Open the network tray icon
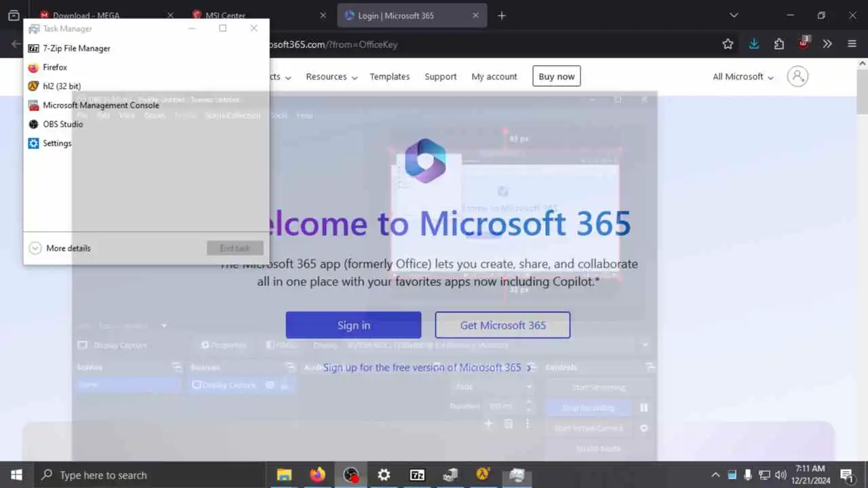Screen dimensions: 868x488 764,474
